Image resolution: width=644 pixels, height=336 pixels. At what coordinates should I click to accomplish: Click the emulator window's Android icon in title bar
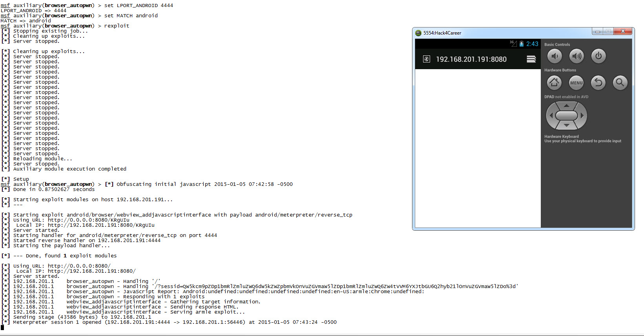click(x=418, y=33)
